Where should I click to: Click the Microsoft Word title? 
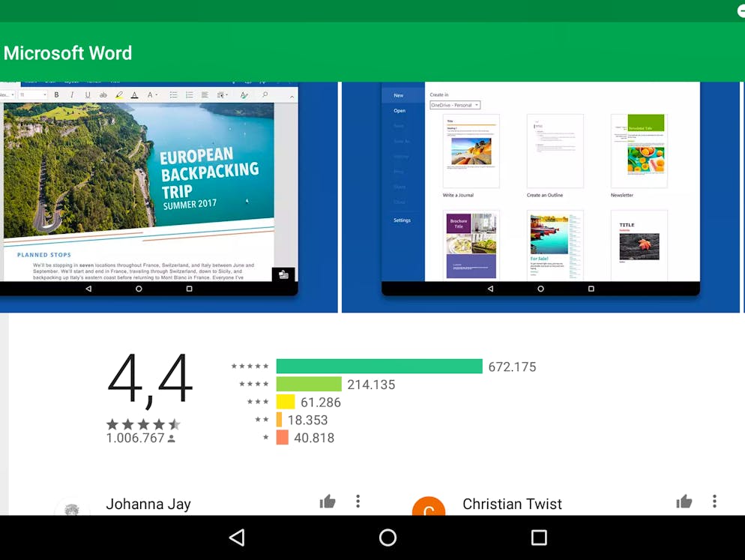click(x=67, y=53)
